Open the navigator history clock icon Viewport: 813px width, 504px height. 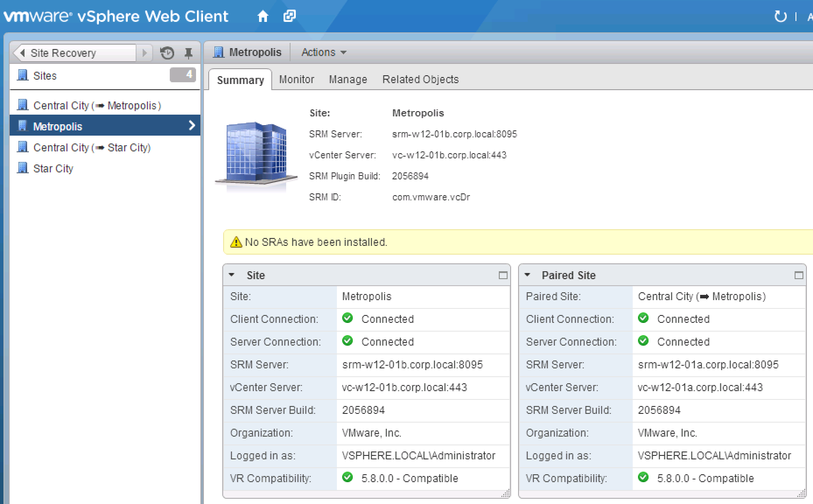pyautogui.click(x=167, y=53)
